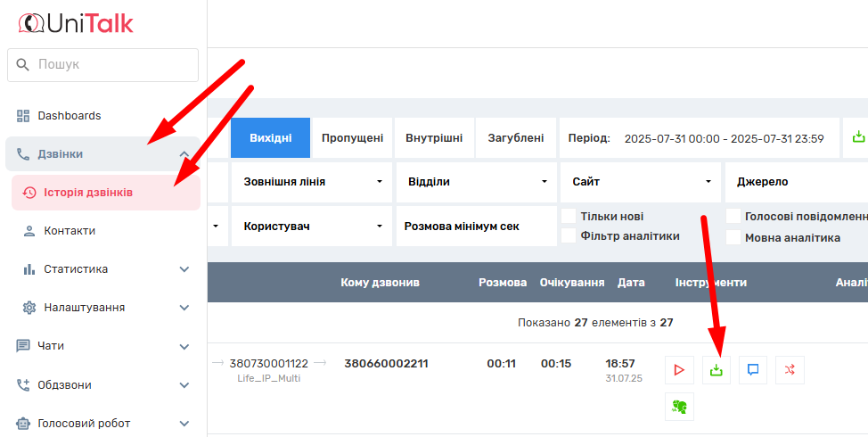Open Dashboards from the sidebar
This screenshot has height=437, width=868.
[69, 115]
